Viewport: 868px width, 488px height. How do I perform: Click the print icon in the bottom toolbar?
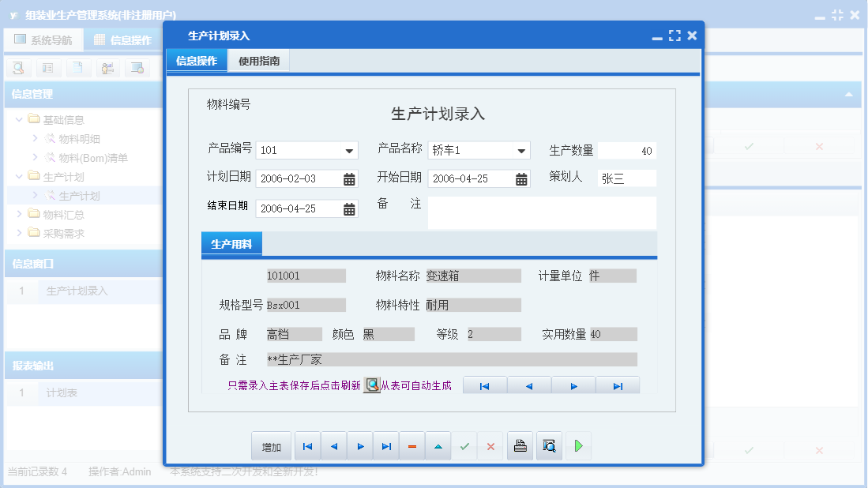pyautogui.click(x=520, y=445)
